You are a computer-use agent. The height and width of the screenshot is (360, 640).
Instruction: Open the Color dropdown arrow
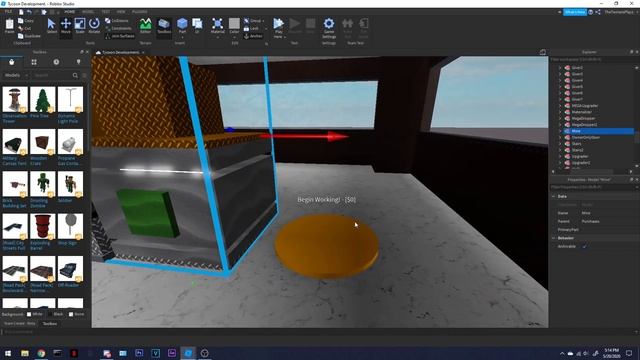pyautogui.click(x=234, y=37)
